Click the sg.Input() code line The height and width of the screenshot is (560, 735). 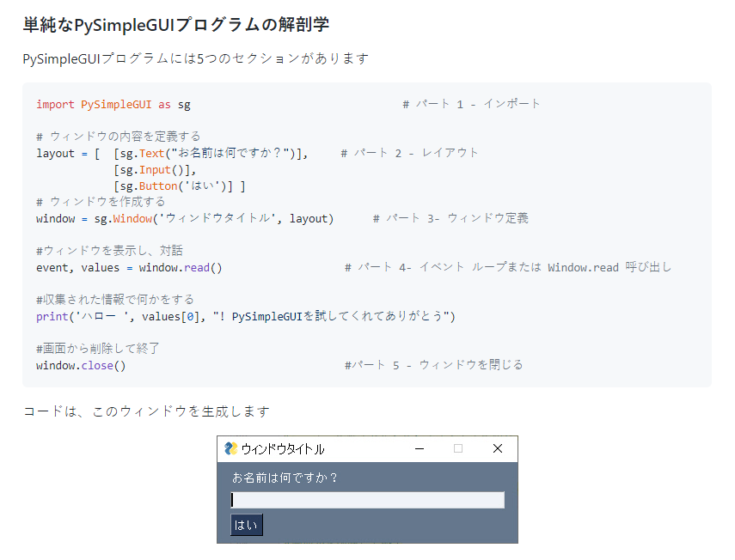click(x=155, y=170)
